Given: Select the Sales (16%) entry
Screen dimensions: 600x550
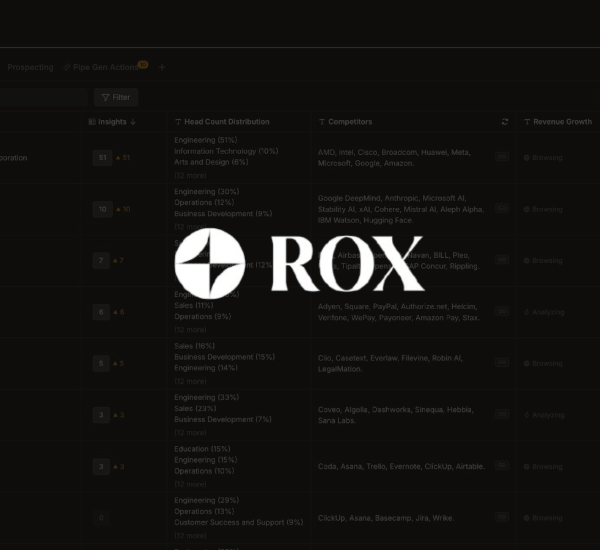Looking at the screenshot, I should point(194,346).
